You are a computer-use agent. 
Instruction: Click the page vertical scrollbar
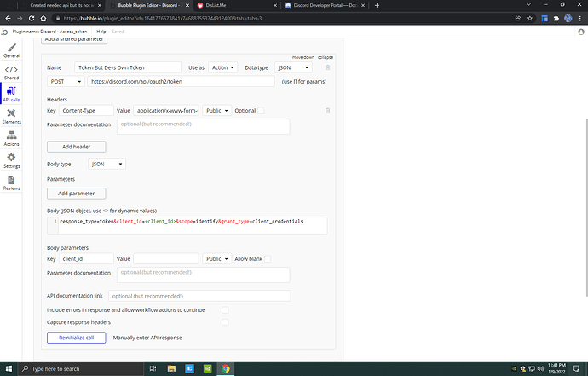coord(585,207)
